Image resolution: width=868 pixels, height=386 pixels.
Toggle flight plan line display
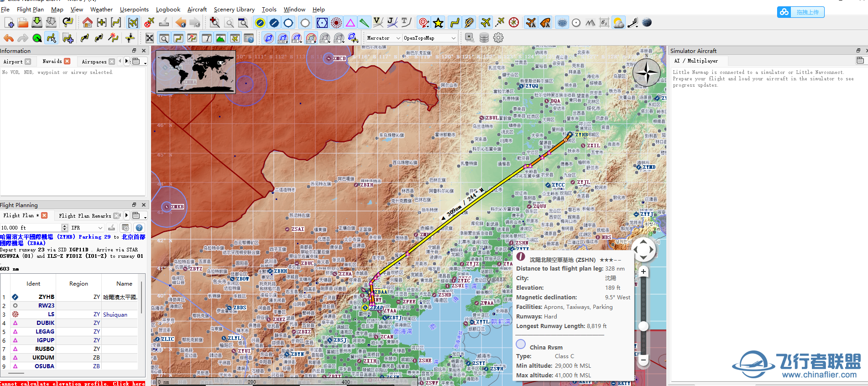coord(455,22)
